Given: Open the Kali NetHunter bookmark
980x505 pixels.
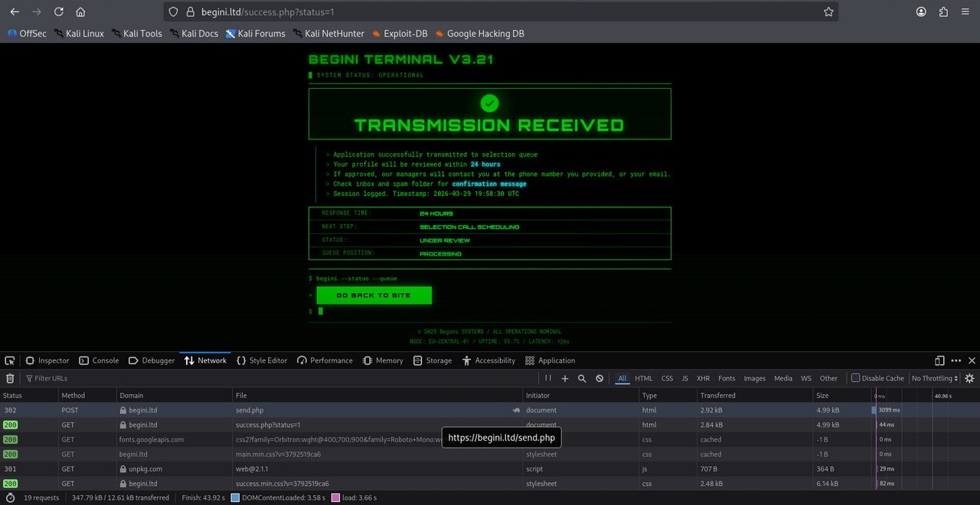Looking at the screenshot, I should (328, 34).
